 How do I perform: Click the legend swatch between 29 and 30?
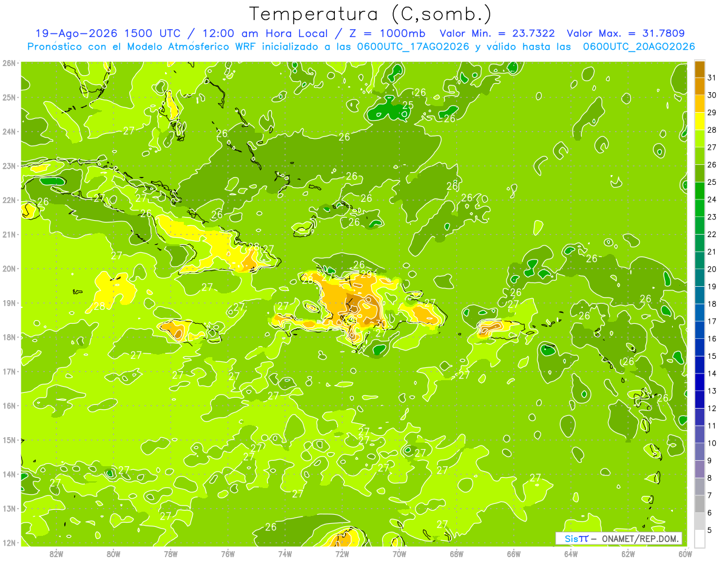(699, 104)
